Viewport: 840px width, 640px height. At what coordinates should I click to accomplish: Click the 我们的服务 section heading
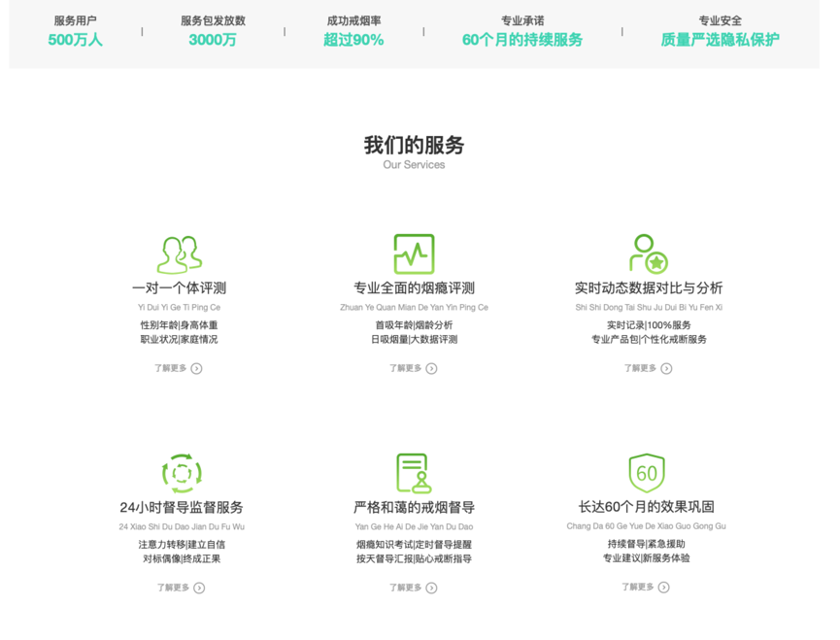[x=414, y=146]
